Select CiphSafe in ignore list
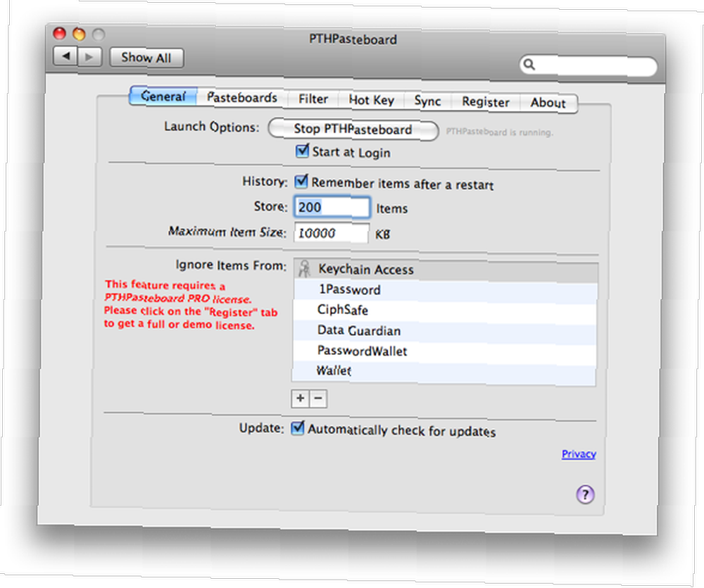704x588 pixels. [445, 311]
